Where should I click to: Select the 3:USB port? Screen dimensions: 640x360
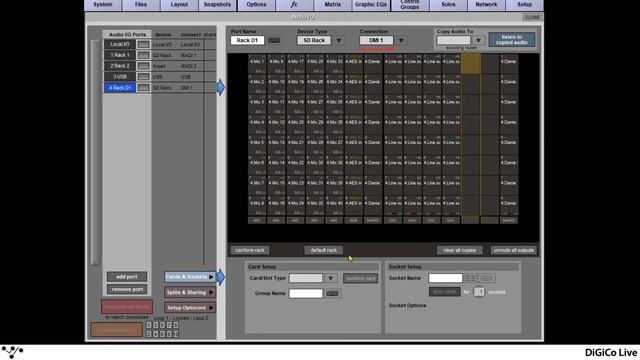point(120,77)
